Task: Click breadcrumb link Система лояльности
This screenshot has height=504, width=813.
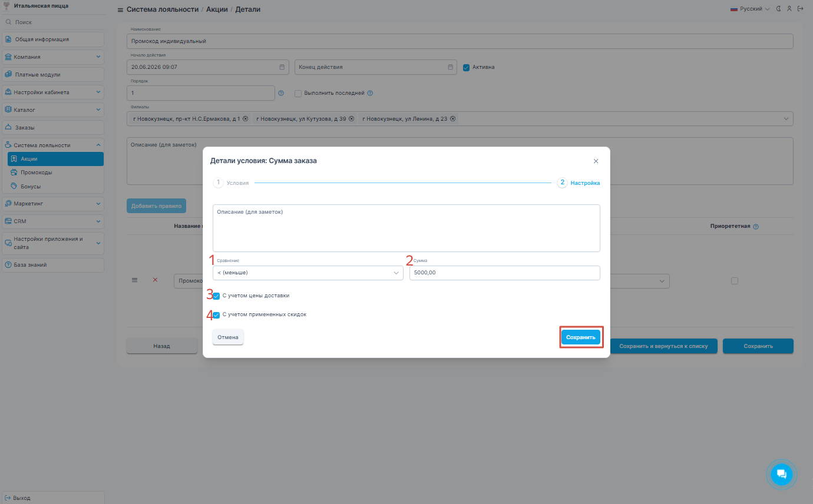Action: click(x=163, y=9)
